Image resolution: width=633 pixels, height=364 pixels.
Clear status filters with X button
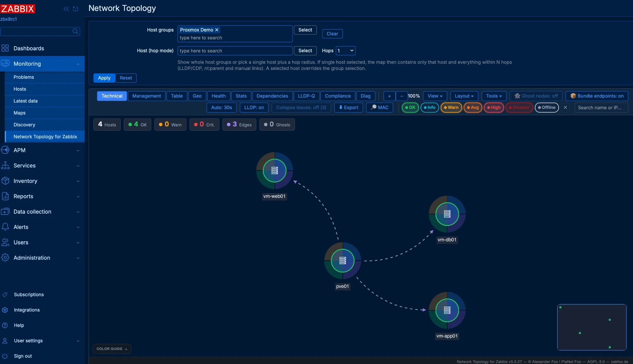[565, 108]
